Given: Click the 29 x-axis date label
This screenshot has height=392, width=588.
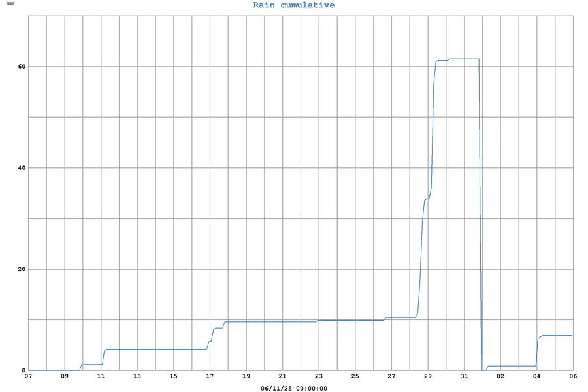Looking at the screenshot, I should point(428,377).
